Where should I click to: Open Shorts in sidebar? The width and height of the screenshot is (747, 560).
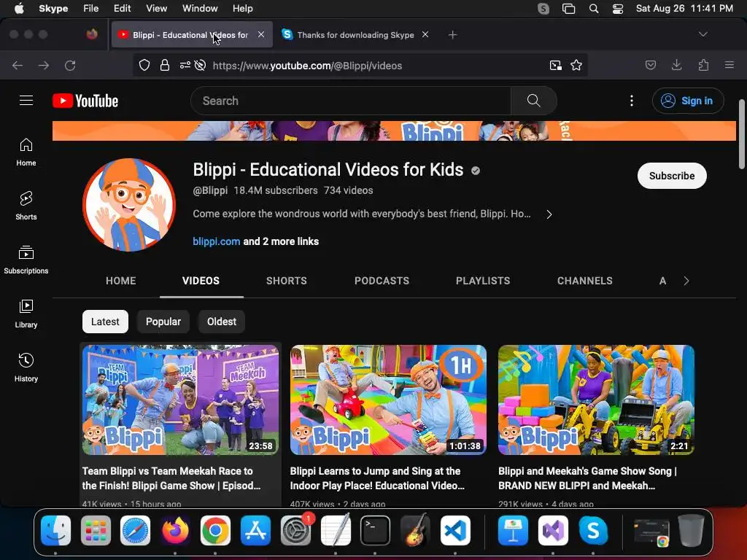coord(26,206)
